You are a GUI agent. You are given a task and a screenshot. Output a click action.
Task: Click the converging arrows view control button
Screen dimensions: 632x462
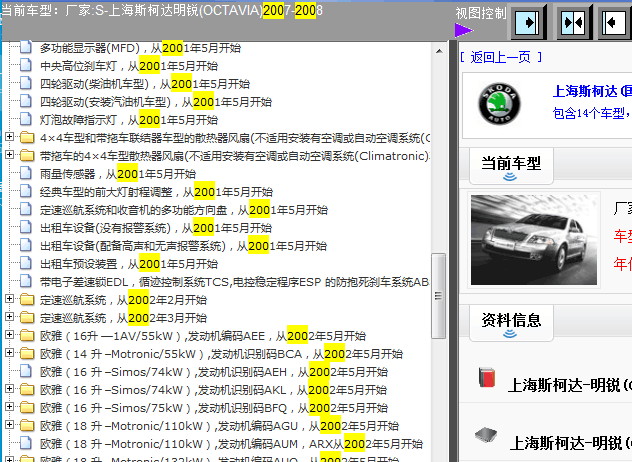[574, 22]
